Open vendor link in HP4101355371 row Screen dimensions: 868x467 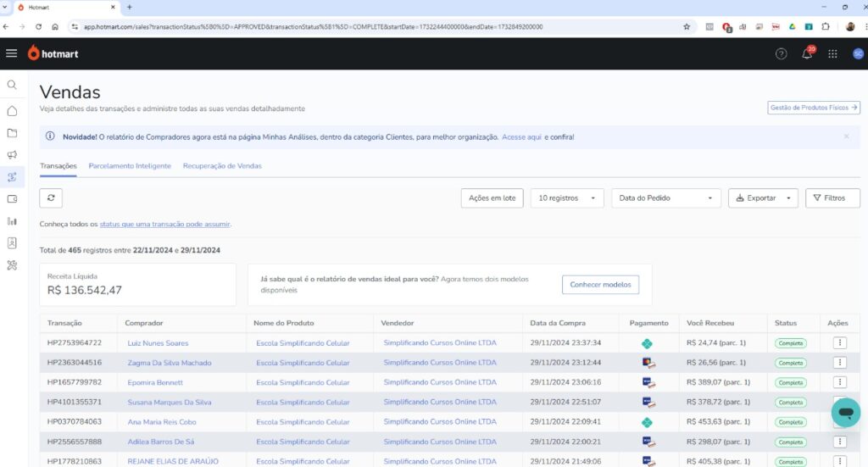point(440,402)
